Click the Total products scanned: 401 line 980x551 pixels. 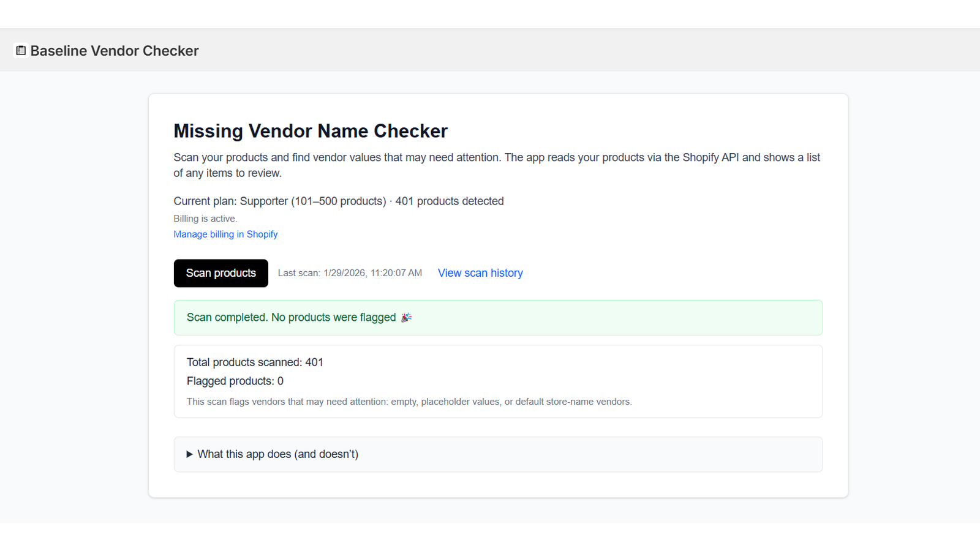255,362
